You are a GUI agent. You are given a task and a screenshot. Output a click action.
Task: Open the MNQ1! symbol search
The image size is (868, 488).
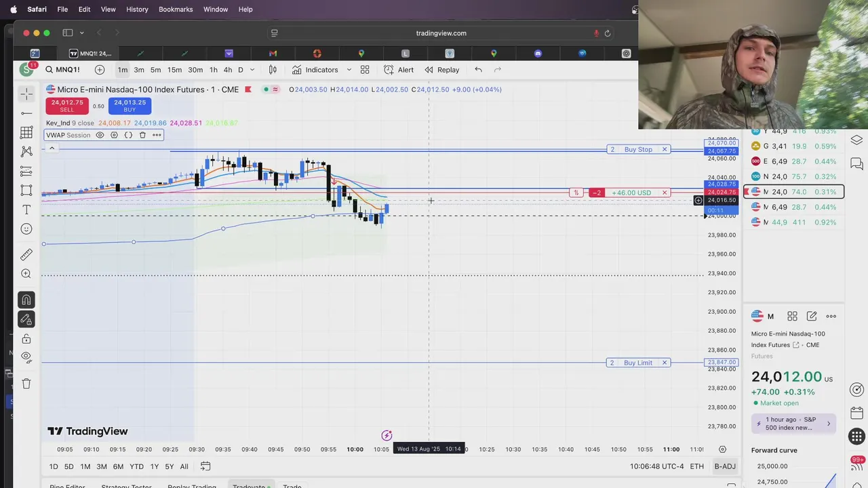(x=63, y=70)
